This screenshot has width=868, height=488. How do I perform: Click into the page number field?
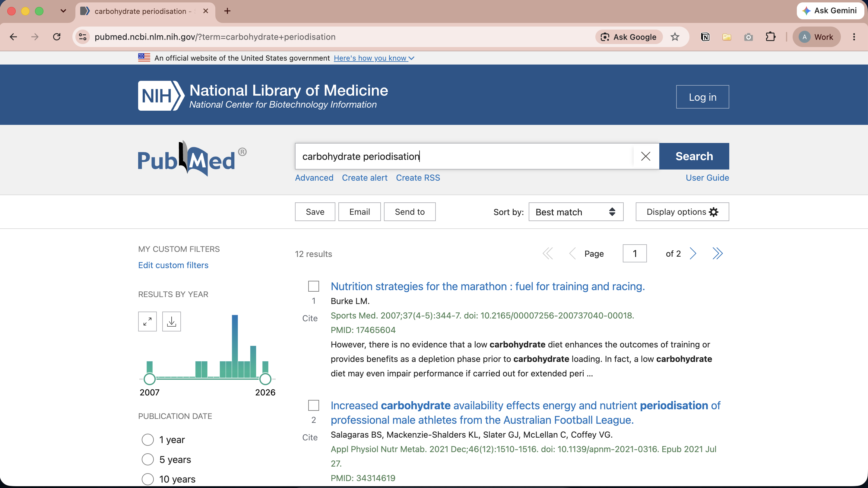click(635, 253)
